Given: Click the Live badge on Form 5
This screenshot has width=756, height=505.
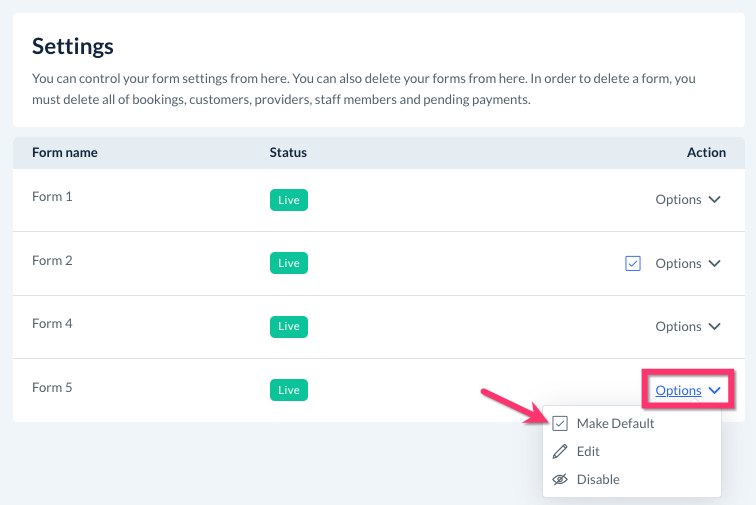Looking at the screenshot, I should click(x=289, y=390).
